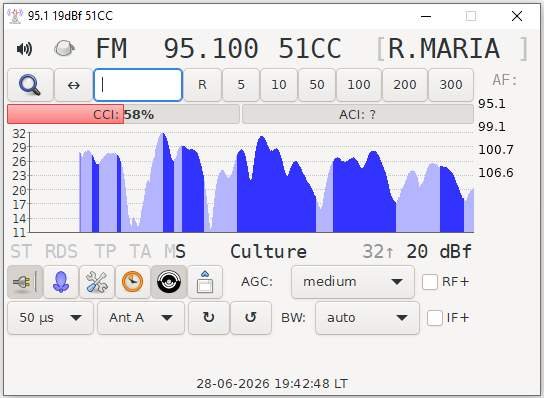Click the 20 dBF signal level readout

439,252
